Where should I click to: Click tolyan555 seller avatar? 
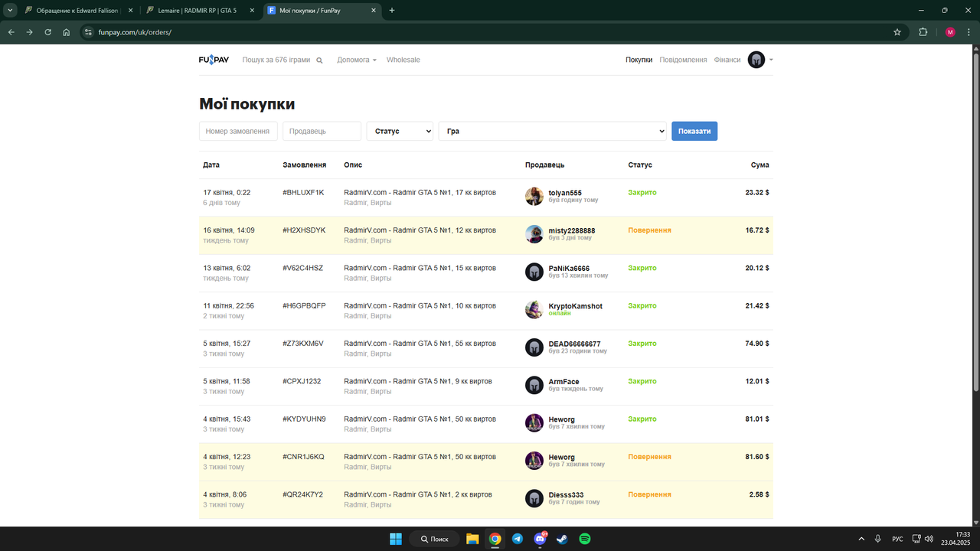(x=534, y=196)
